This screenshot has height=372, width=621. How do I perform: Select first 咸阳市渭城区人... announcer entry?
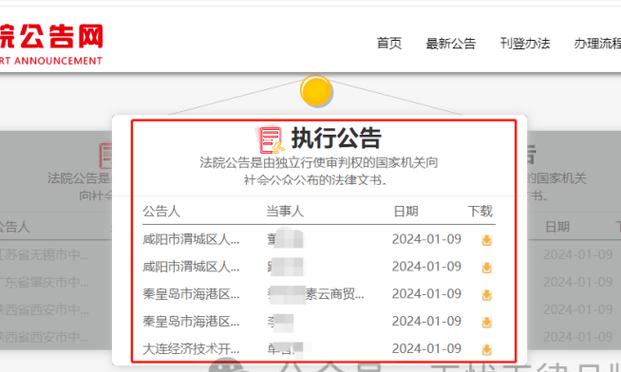point(191,239)
